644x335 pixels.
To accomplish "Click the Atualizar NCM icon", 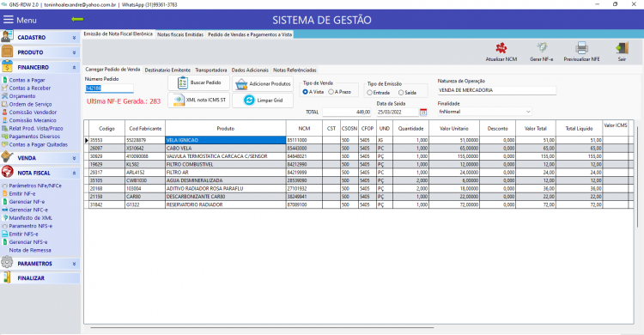I will 501,48.
